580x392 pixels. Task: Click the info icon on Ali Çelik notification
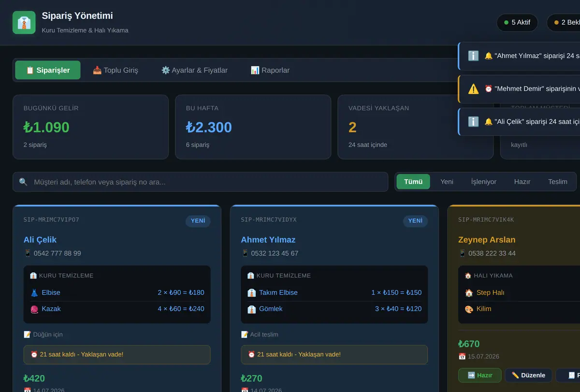pyautogui.click(x=473, y=122)
